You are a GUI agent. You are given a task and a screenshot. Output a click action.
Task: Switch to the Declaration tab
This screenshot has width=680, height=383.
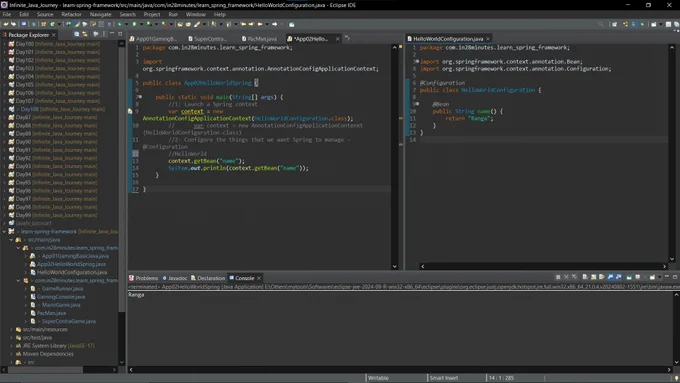[208, 278]
